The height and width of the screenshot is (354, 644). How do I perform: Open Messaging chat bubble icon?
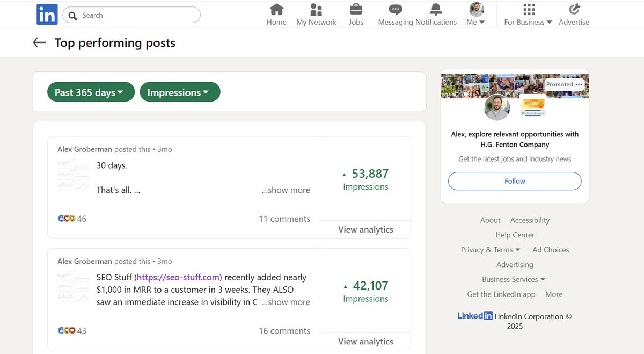[x=396, y=9]
